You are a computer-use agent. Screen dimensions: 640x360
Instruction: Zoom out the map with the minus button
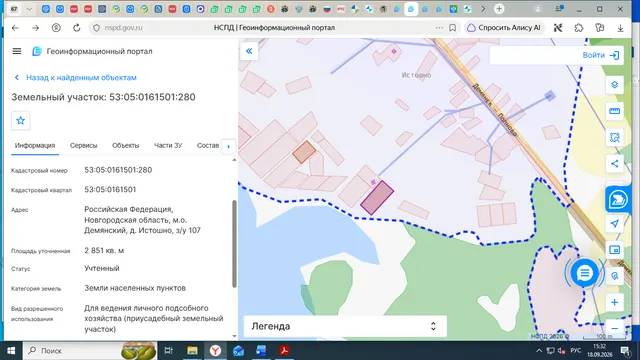614,328
